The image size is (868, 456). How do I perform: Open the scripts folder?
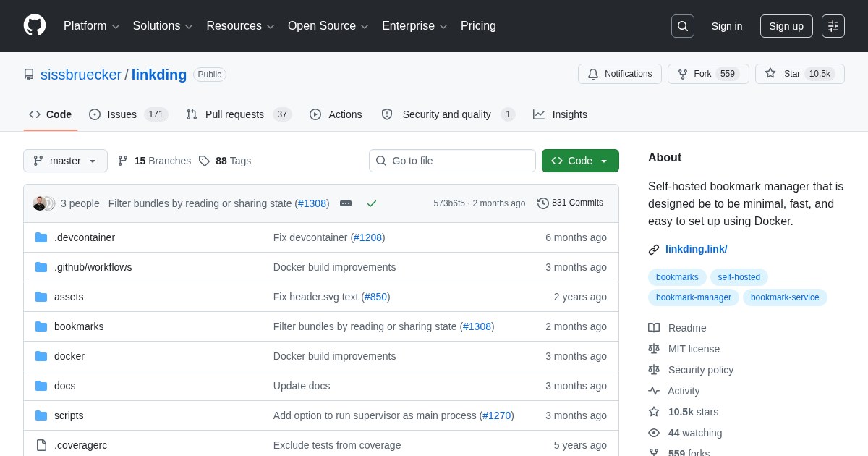[69, 415]
